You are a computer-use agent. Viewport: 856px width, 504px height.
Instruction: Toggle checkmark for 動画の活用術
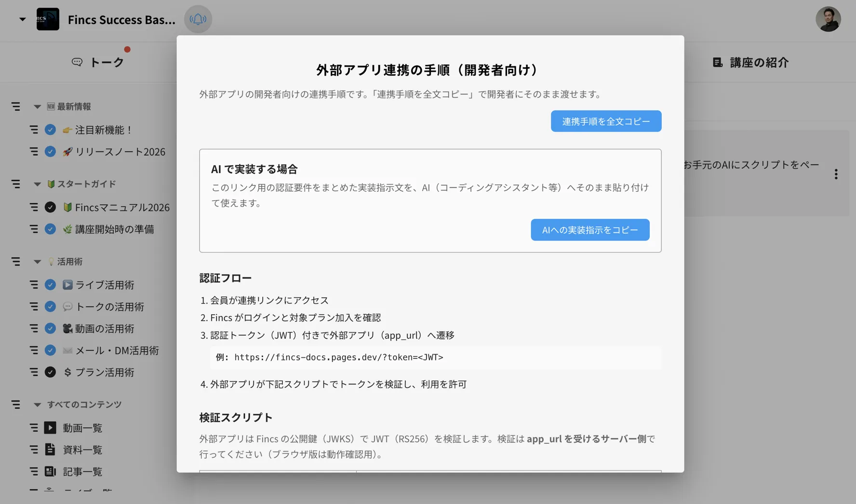click(50, 329)
